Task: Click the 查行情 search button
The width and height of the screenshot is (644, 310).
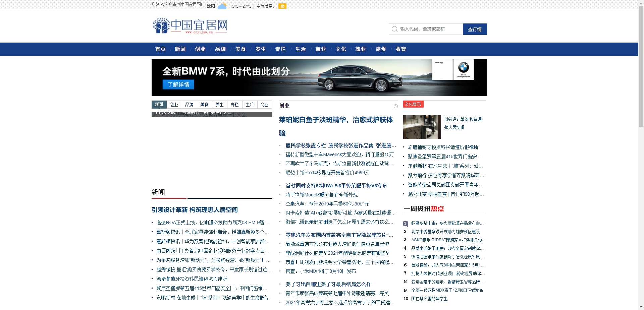Action: point(475,29)
